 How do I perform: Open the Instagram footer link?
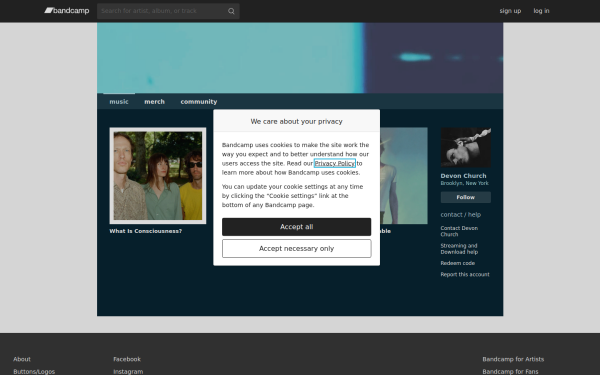[x=128, y=372]
